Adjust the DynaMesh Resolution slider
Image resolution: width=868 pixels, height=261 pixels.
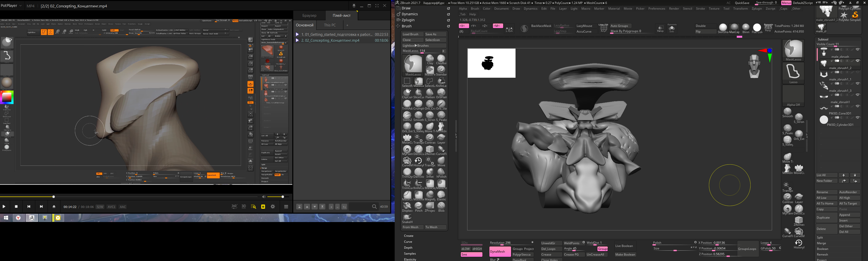(x=512, y=243)
